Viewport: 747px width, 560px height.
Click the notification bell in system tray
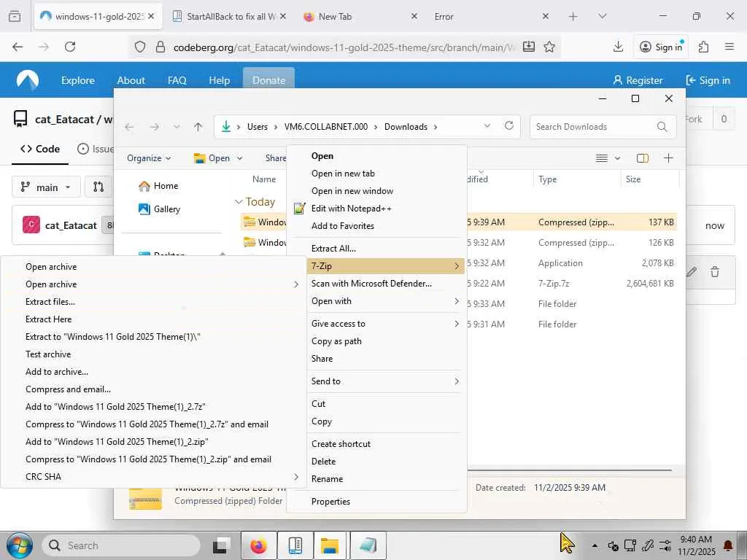[x=728, y=545]
